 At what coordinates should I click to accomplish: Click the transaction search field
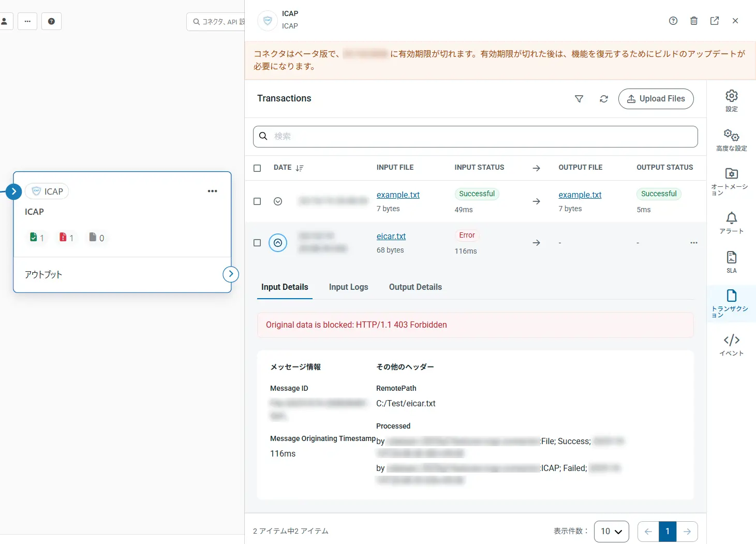(x=475, y=136)
